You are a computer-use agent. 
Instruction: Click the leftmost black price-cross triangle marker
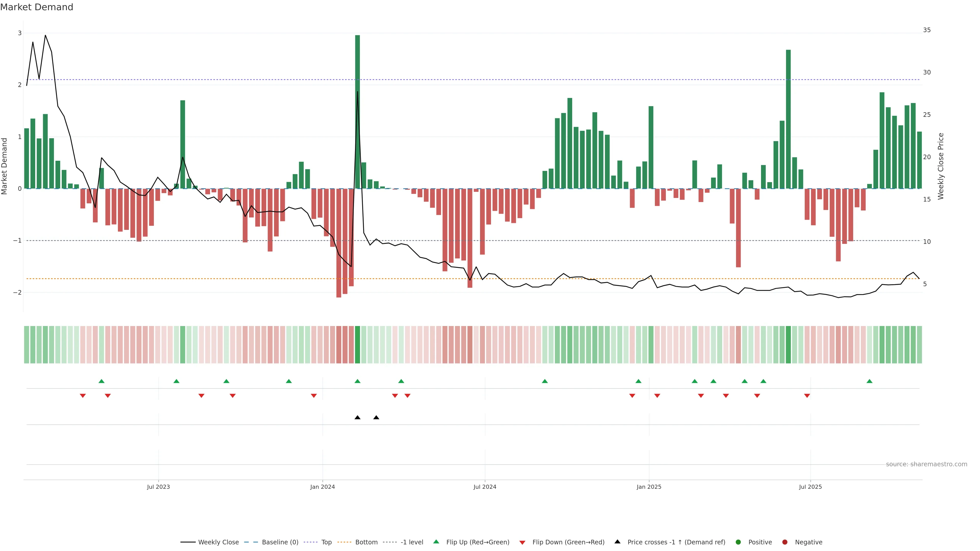(357, 418)
